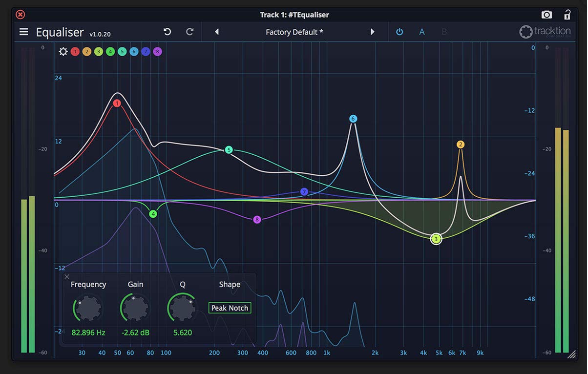Open the Factory Default preset list

(x=294, y=32)
